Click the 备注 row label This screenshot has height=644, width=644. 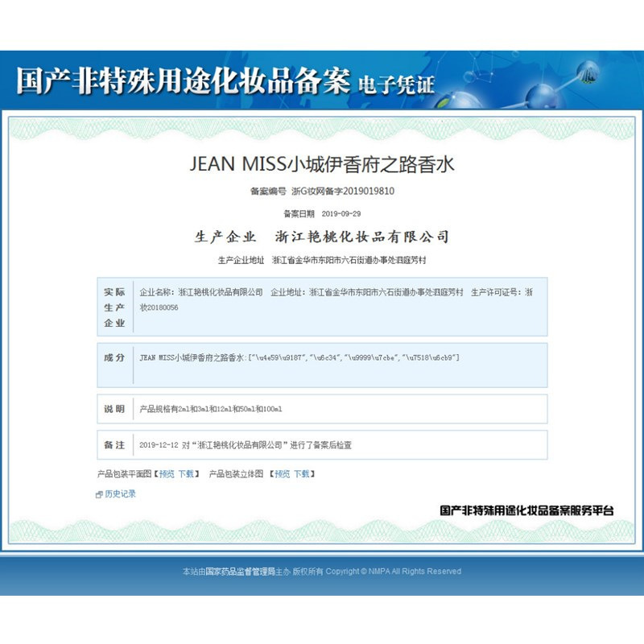pos(114,445)
